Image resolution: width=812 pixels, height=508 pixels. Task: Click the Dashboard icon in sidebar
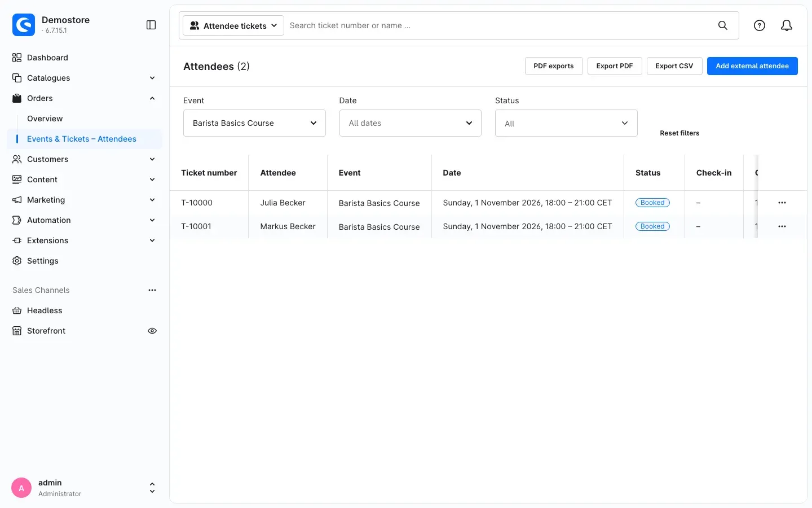click(17, 58)
